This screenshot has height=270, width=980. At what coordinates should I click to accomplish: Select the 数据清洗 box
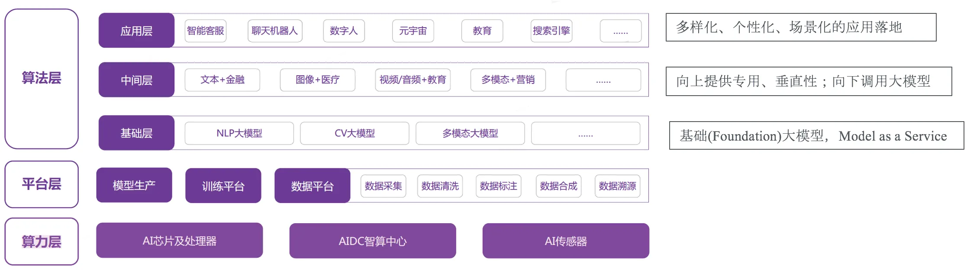(x=440, y=186)
